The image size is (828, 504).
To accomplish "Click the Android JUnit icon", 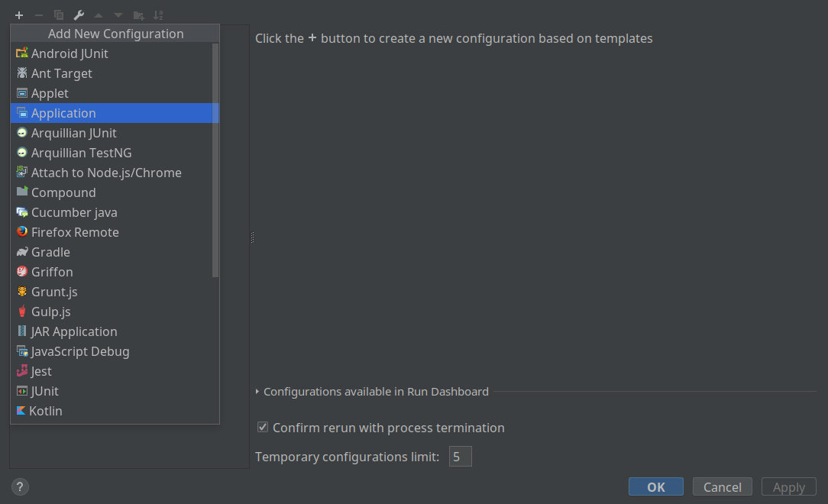I will coord(21,53).
